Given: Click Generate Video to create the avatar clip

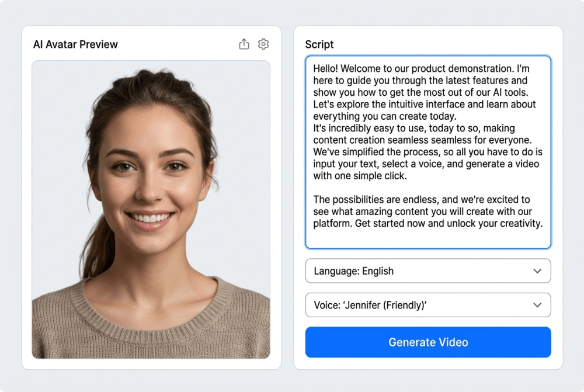Looking at the screenshot, I should click(428, 342).
